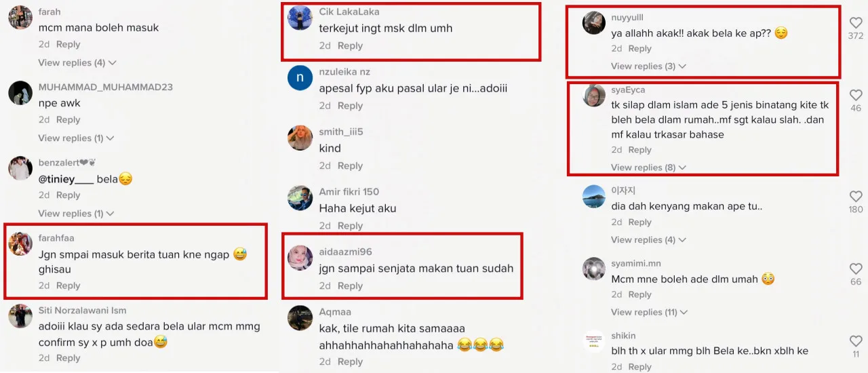This screenshot has width=868, height=373.
Task: Expand View replies (8) under syaEyca
Action: click(x=648, y=168)
